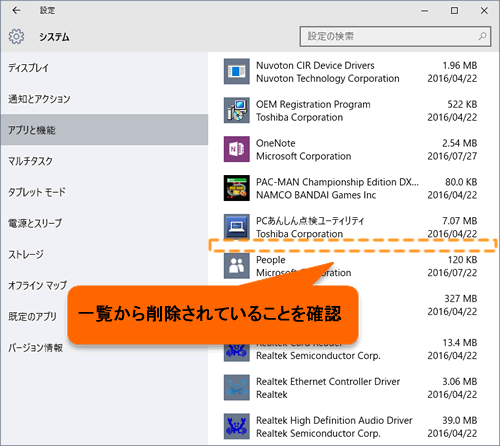Click the 1.96 MB size value
The image size is (500, 446).
coord(460,65)
